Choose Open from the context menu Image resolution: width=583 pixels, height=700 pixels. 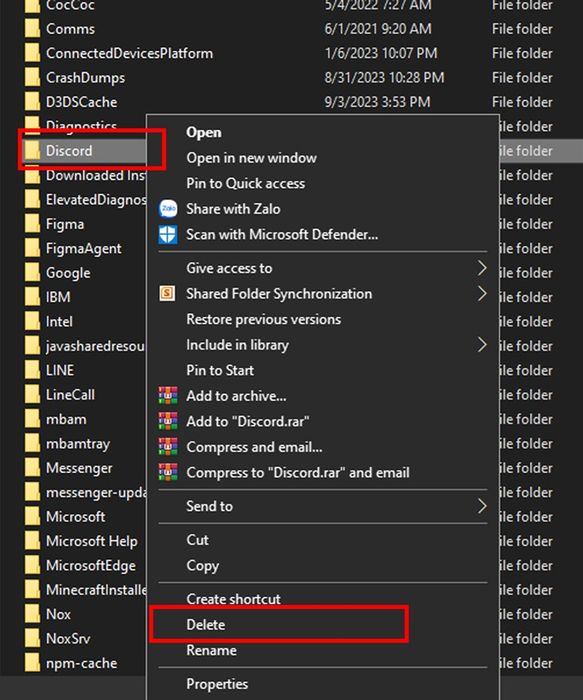[204, 133]
